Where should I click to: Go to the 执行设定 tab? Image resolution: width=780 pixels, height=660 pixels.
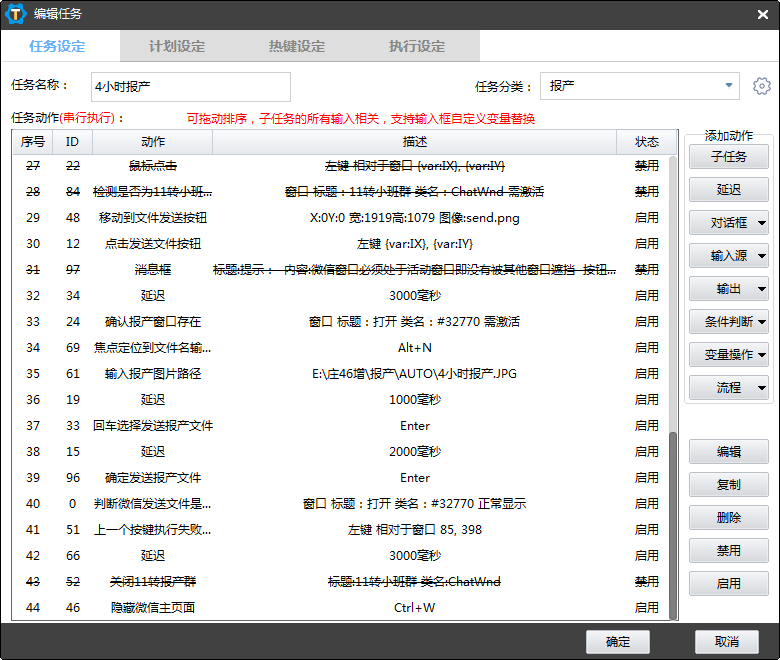tap(417, 46)
